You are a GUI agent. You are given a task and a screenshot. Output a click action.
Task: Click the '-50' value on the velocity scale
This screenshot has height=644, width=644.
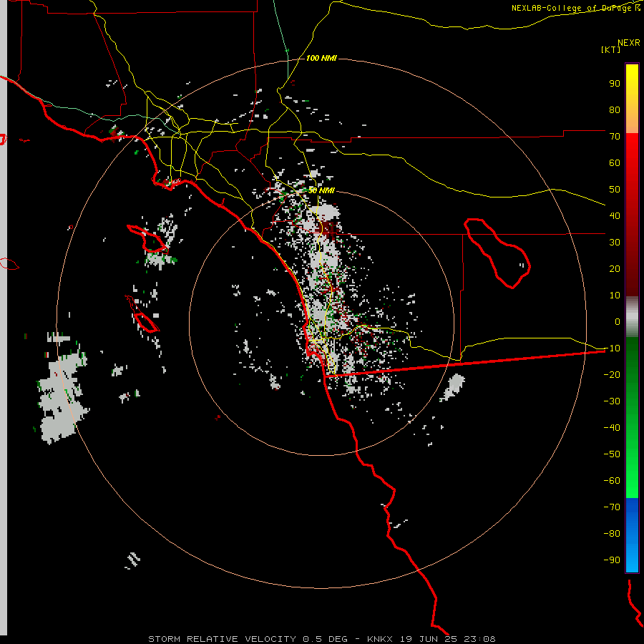(612, 454)
